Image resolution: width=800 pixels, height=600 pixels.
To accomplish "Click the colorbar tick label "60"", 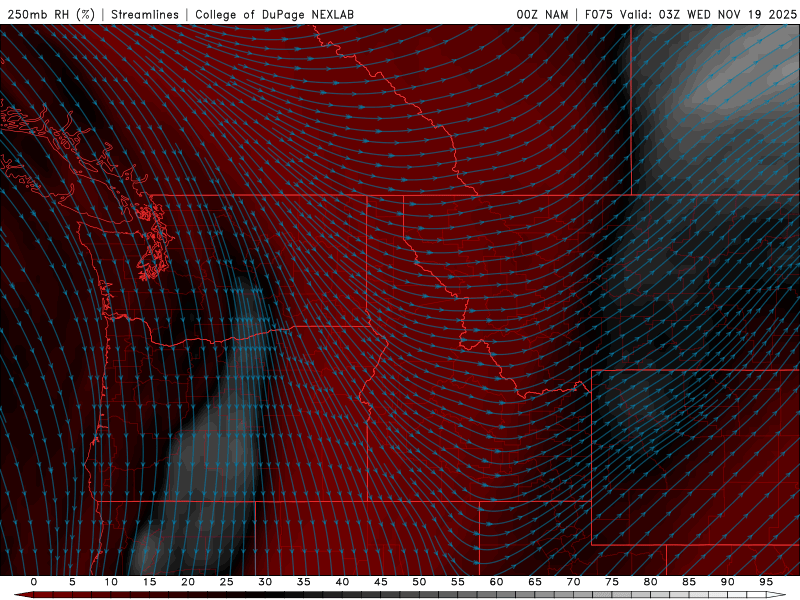I will click(x=496, y=582).
